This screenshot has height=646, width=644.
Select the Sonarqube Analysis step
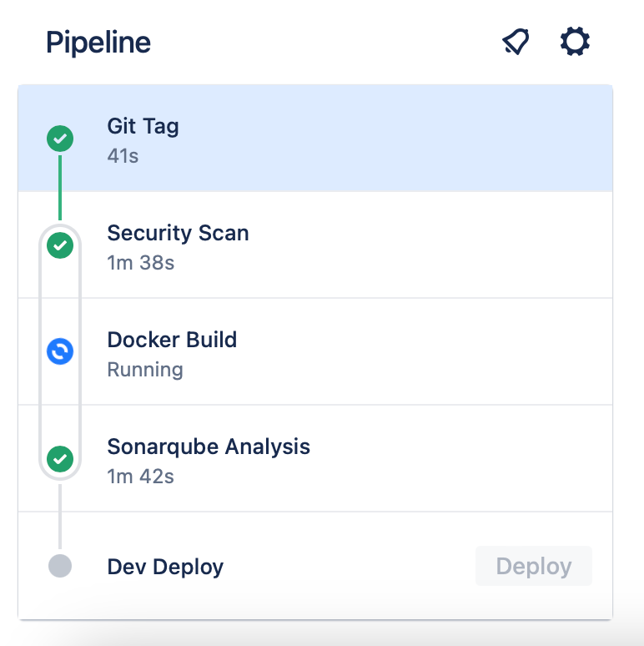(x=315, y=458)
